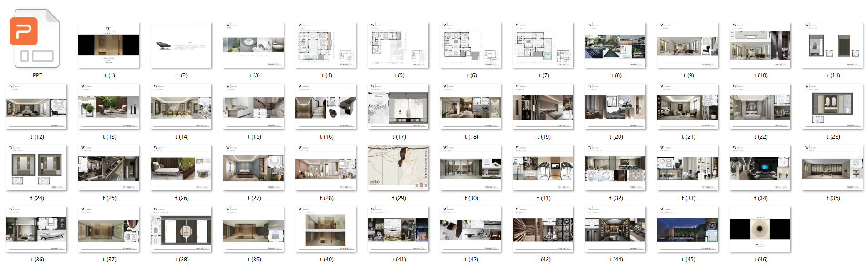
Task: Select thumbnail t (11)
Action: 832,45
